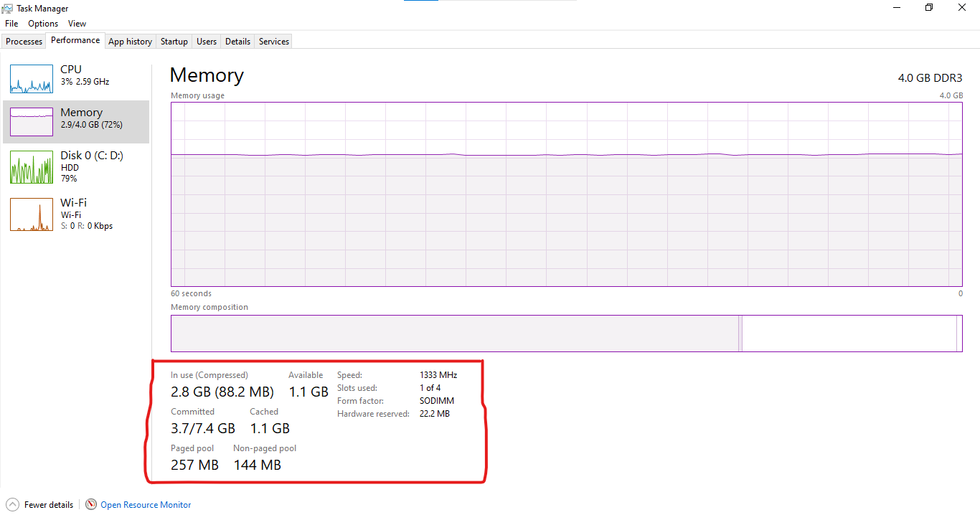Click the Slots used 1 of 4 value
980x520 pixels.
[430, 388]
